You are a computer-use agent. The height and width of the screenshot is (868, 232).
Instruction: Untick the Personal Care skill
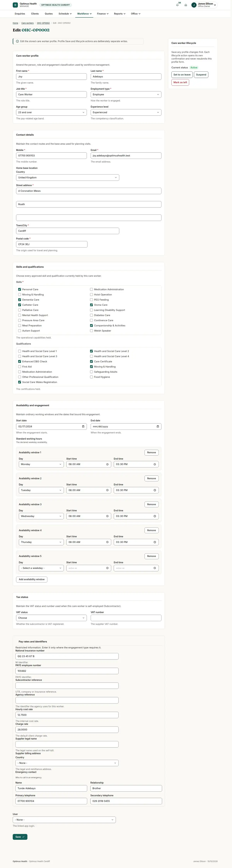click(20, 289)
